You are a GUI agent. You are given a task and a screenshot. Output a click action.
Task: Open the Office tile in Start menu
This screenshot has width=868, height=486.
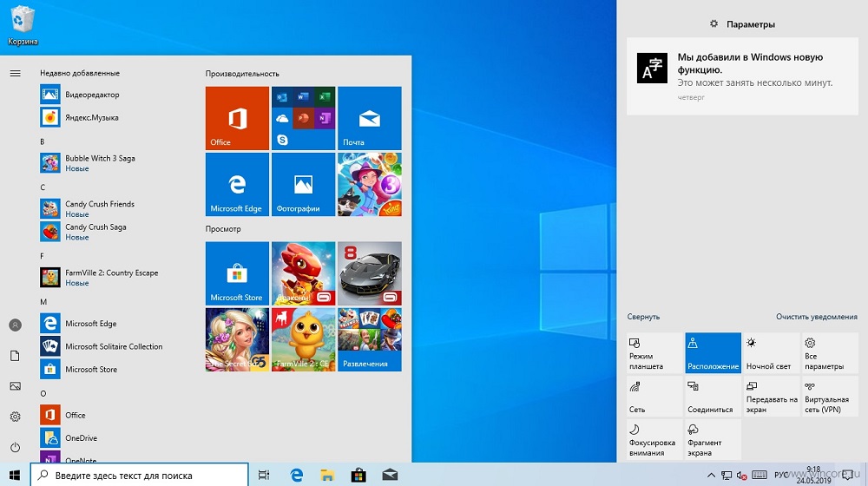(x=237, y=118)
